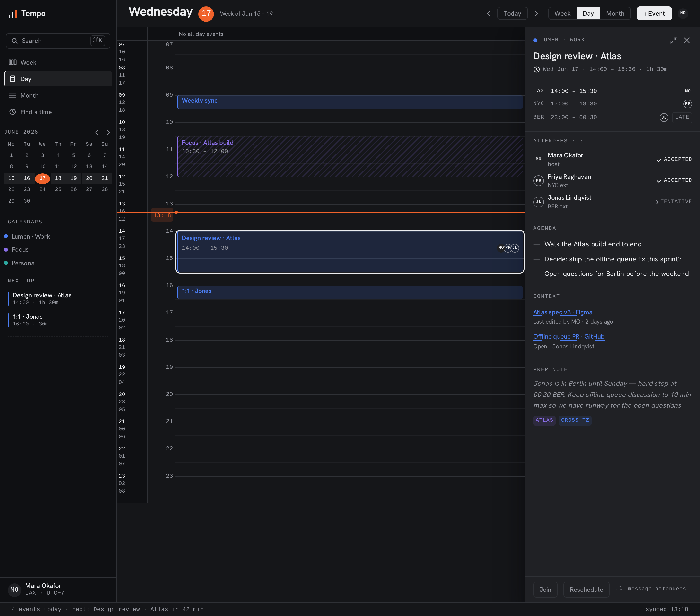Open Month view from sidebar
Image resolution: width=700 pixels, height=616 pixels.
58,95
